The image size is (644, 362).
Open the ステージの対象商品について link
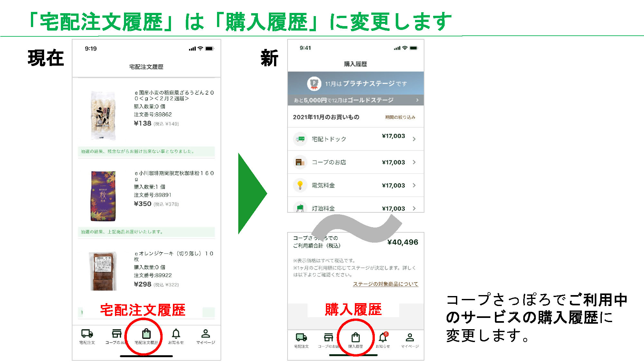click(x=385, y=284)
